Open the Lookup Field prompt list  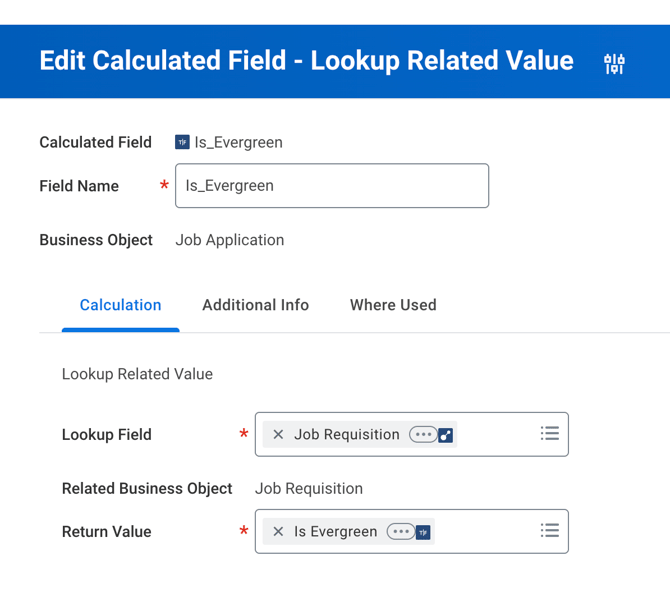(550, 433)
